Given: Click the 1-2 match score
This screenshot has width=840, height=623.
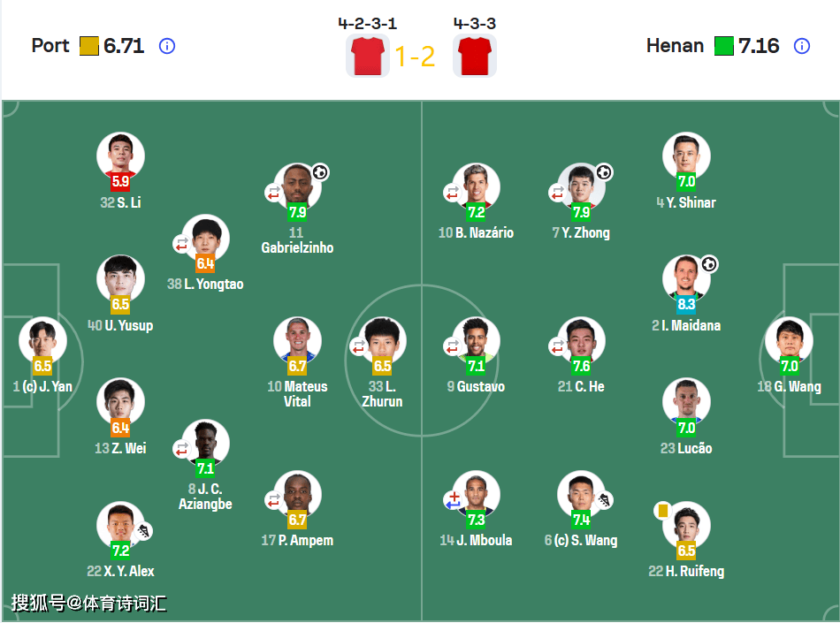Looking at the screenshot, I should [x=415, y=57].
